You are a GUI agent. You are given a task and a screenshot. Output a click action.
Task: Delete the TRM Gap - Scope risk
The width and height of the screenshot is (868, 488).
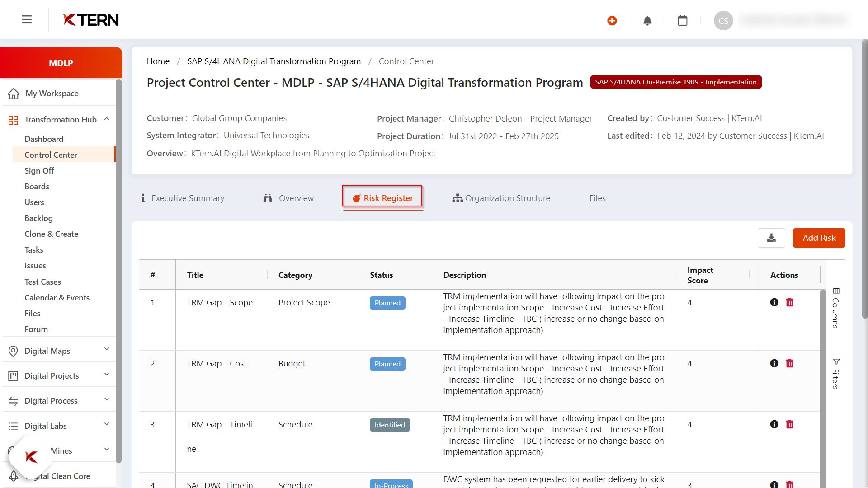790,302
